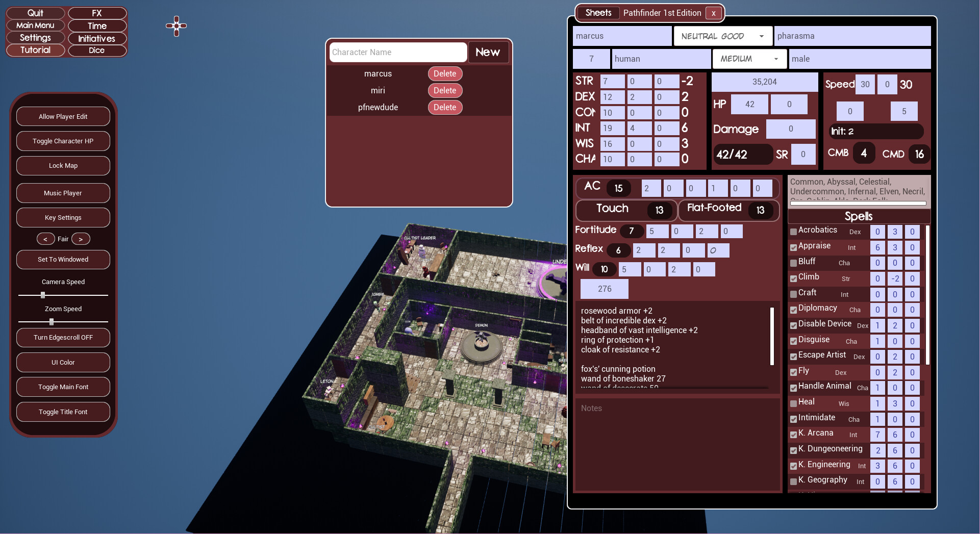This screenshot has height=534, width=980.
Task: Switch to the Sheets tab
Action: pyautogui.click(x=598, y=13)
